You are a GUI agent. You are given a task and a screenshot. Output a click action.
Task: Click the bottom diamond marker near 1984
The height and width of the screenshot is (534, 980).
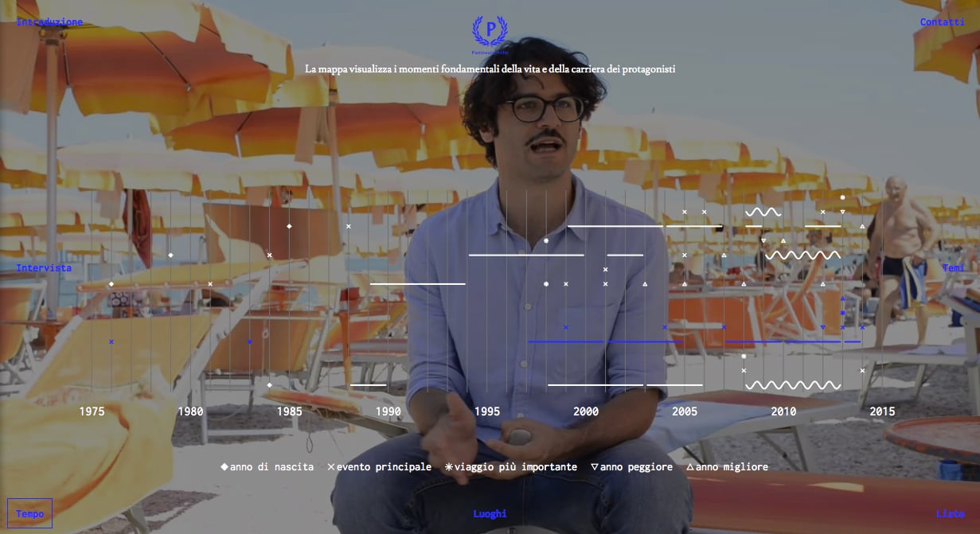[x=269, y=385]
